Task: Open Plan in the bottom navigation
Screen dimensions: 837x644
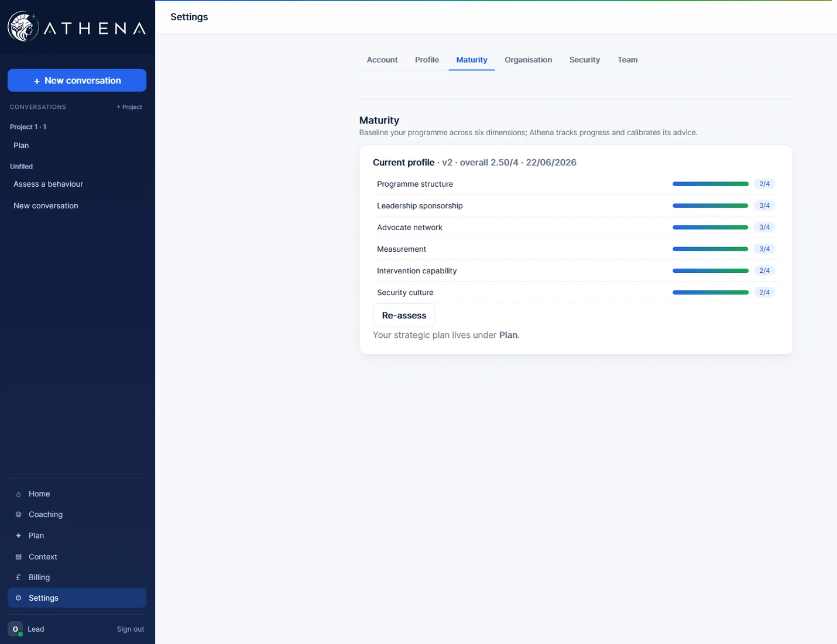Action: pos(77,536)
